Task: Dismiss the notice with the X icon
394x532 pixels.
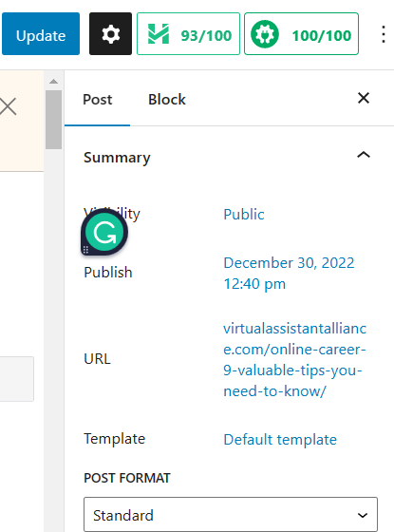Action: pos(8,106)
